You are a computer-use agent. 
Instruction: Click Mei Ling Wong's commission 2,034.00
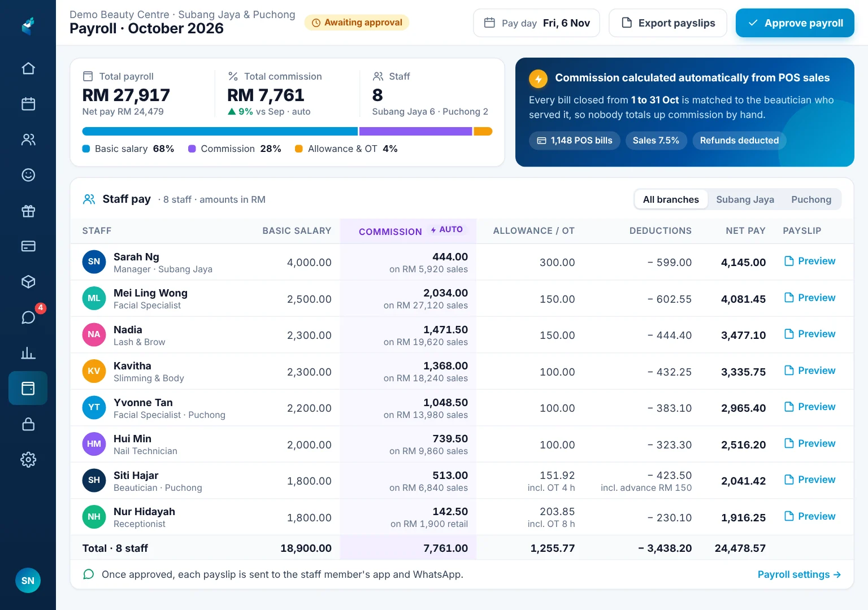click(445, 293)
